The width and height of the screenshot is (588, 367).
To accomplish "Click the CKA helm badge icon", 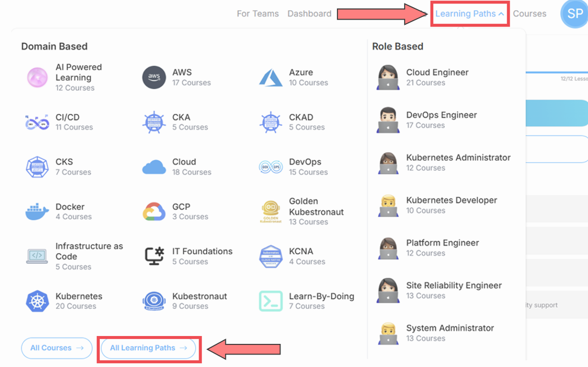I will [153, 122].
